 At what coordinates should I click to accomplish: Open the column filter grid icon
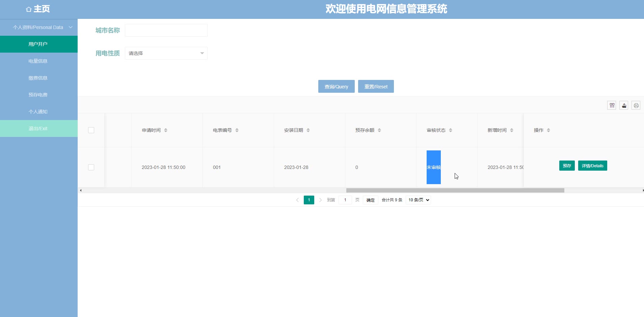(x=612, y=106)
